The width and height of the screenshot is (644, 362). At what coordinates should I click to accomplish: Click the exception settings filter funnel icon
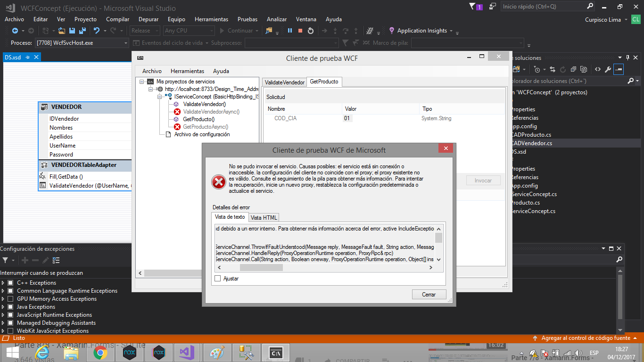coord(5,260)
